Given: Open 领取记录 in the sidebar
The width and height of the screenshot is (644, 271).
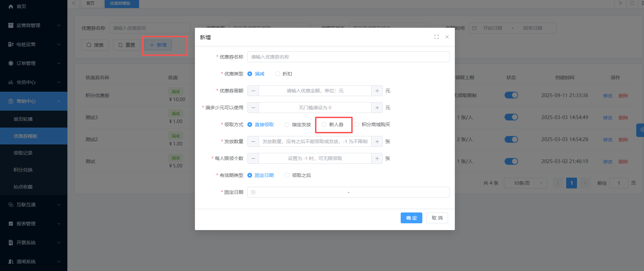Looking at the screenshot, I should tap(23, 153).
